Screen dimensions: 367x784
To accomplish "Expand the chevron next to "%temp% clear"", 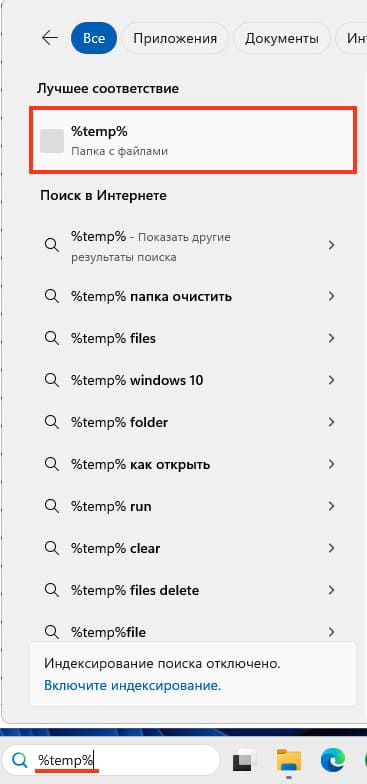I will pyautogui.click(x=331, y=548).
